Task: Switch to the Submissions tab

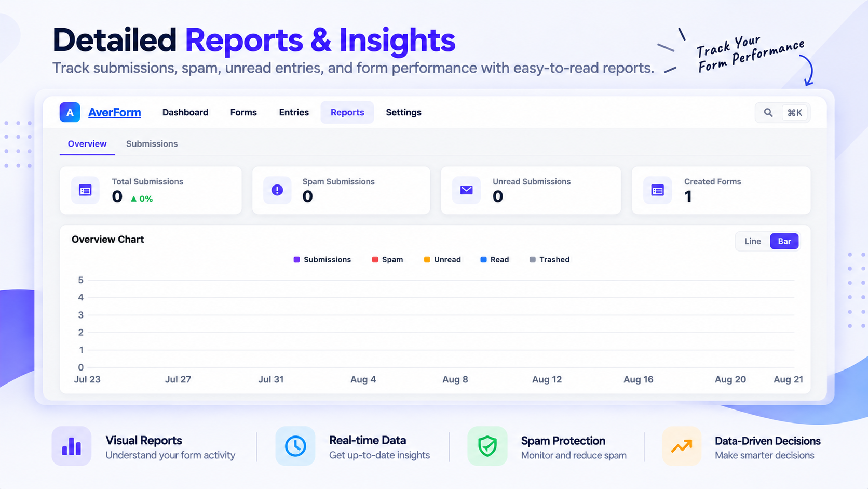Action: (x=152, y=144)
